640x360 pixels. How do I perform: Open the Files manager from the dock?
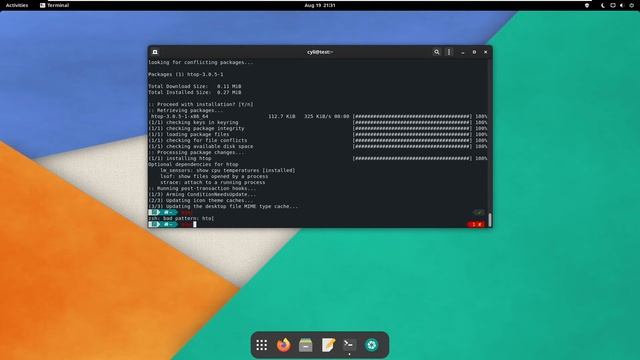305,345
